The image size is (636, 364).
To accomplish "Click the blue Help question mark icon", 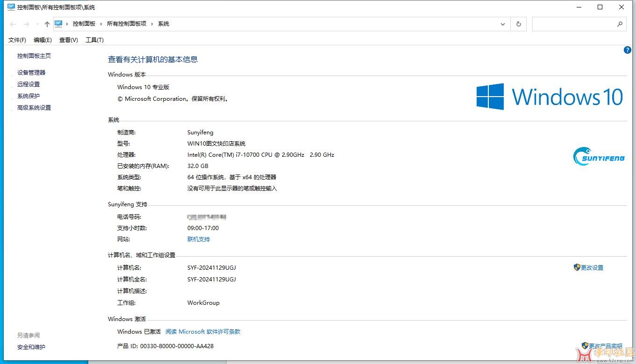I will coord(628,50).
